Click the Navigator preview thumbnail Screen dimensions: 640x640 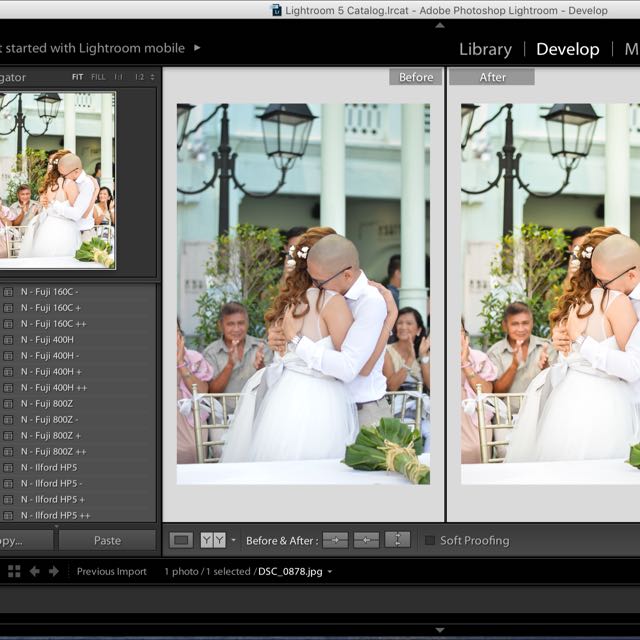coord(57,180)
